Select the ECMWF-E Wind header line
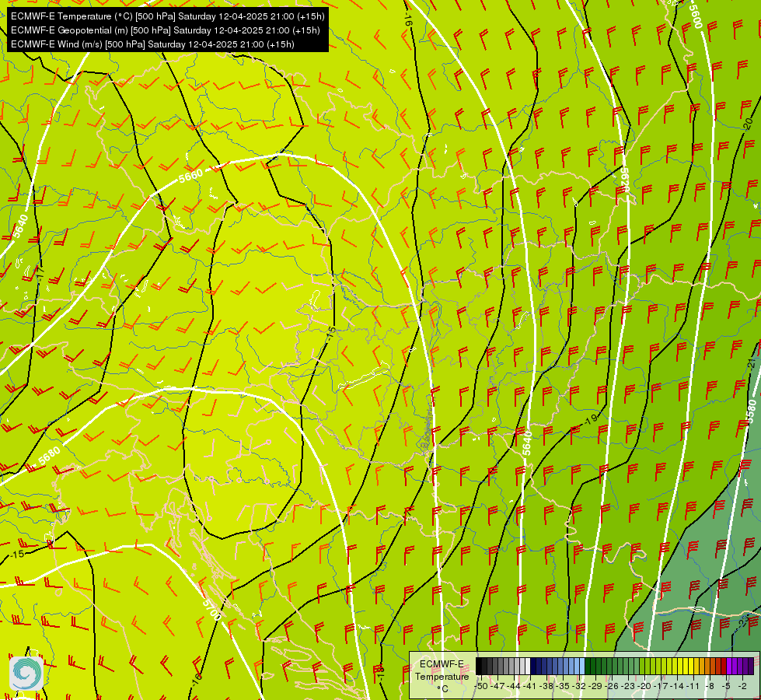 click(x=152, y=44)
